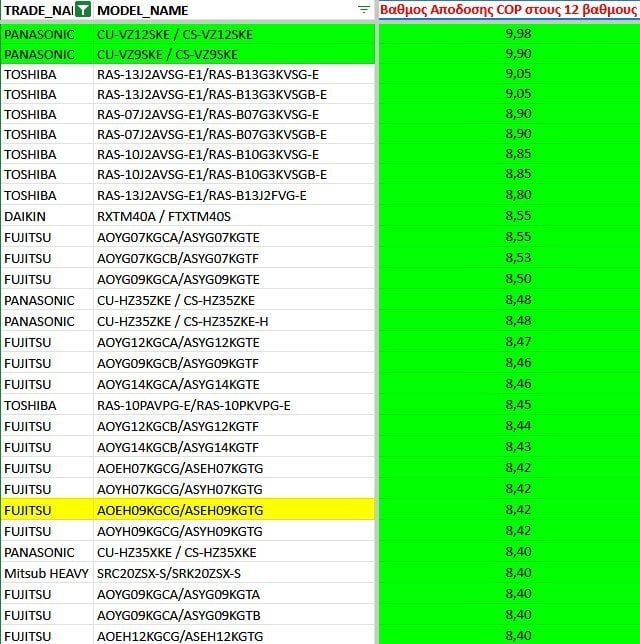Select model AOEH07KGCG/ASEH07KGTG
The width and height of the screenshot is (640, 644).
coord(180,469)
